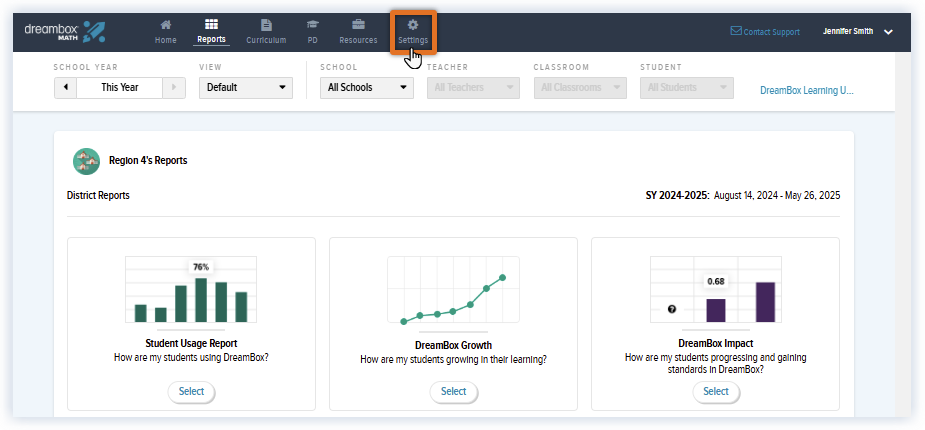Open the All Schools dropdown
925x430 pixels.
point(367,87)
